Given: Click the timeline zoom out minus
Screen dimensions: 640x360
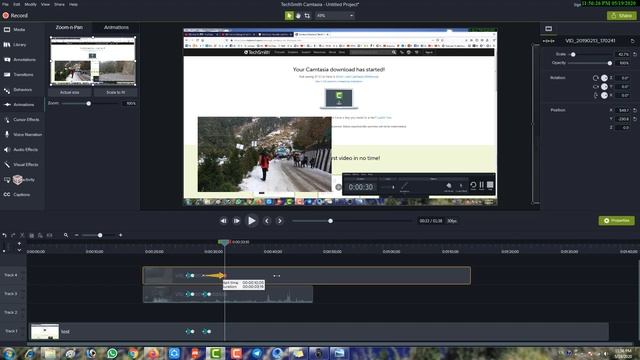Looking at the screenshot, I should point(76,236).
